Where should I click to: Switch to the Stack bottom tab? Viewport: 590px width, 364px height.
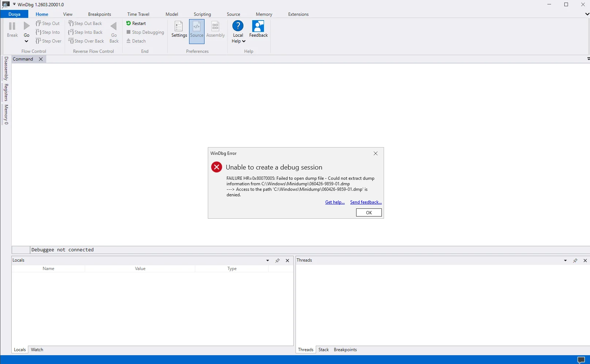pyautogui.click(x=324, y=350)
